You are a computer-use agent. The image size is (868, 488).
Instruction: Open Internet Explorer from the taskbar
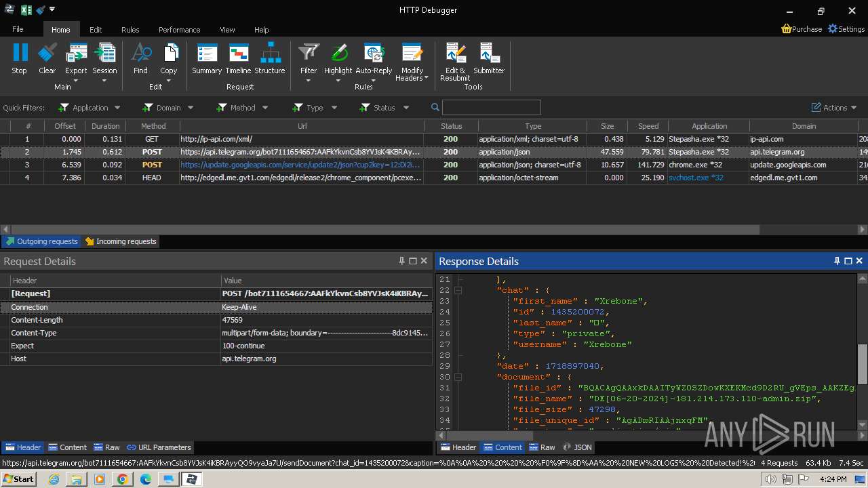tap(54, 479)
